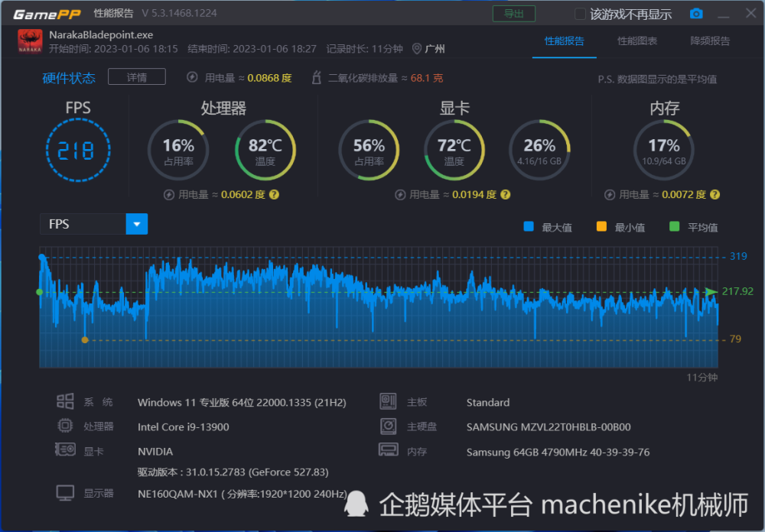
Task: Click the Windows system icon by 系统
Action: (x=65, y=401)
